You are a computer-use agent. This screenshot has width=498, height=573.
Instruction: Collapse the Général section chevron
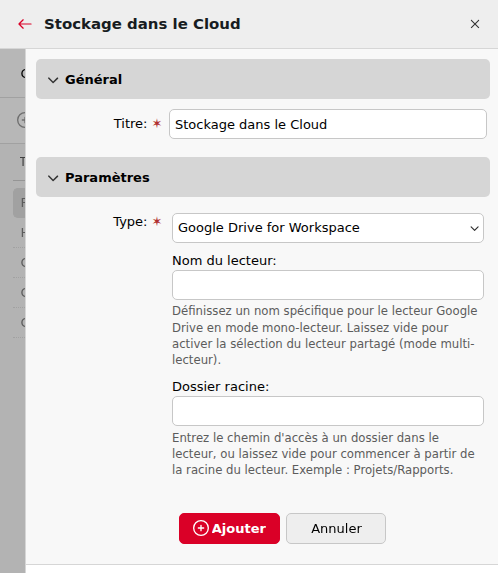pyautogui.click(x=53, y=80)
